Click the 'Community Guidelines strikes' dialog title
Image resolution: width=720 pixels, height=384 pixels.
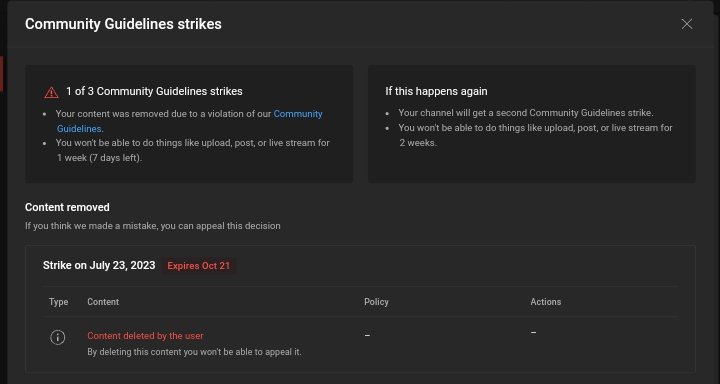tap(123, 24)
